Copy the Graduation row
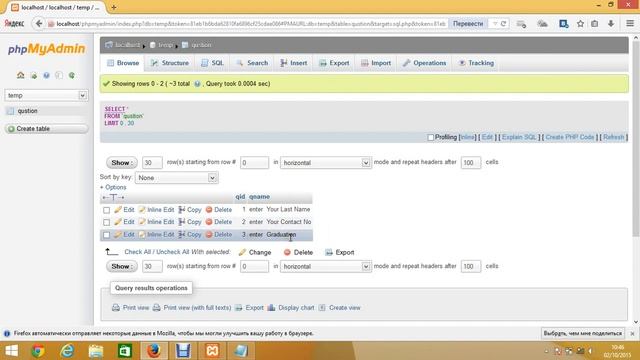 pos(190,235)
